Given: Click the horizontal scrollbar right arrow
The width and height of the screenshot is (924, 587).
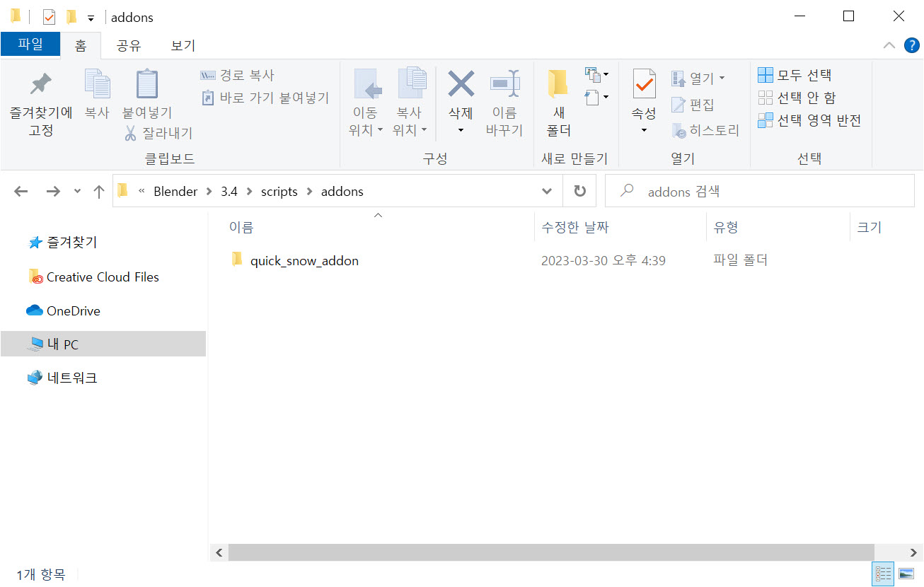Looking at the screenshot, I should [914, 552].
